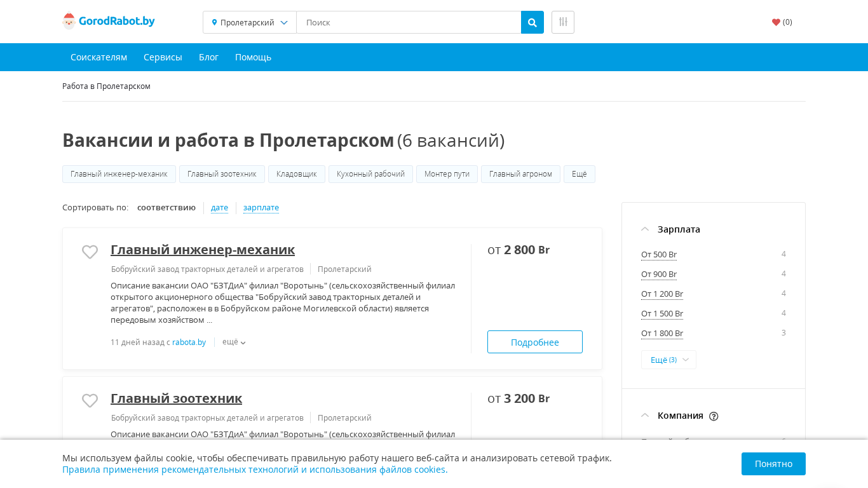
Task: Click the search magnifier button
Action: (x=532, y=22)
